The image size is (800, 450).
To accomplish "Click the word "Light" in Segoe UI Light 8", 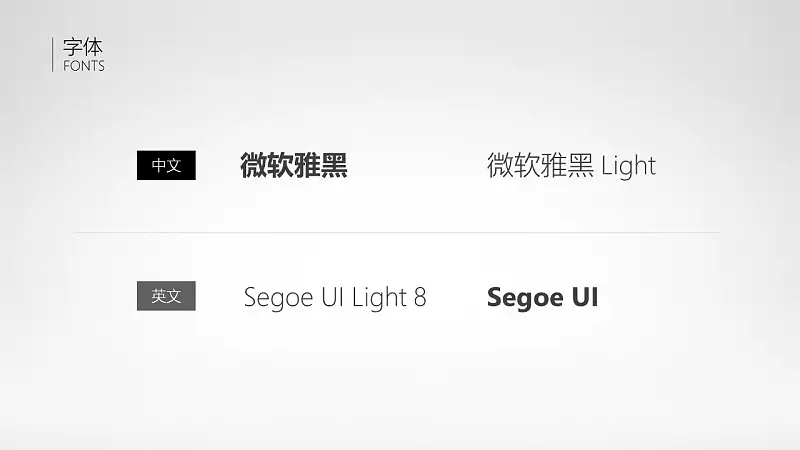I will pos(379,297).
